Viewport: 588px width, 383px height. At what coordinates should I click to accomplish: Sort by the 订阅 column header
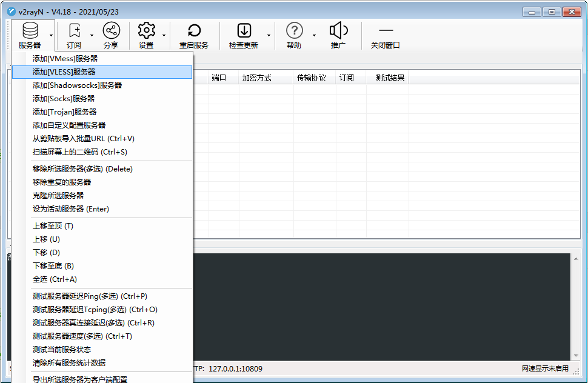350,78
